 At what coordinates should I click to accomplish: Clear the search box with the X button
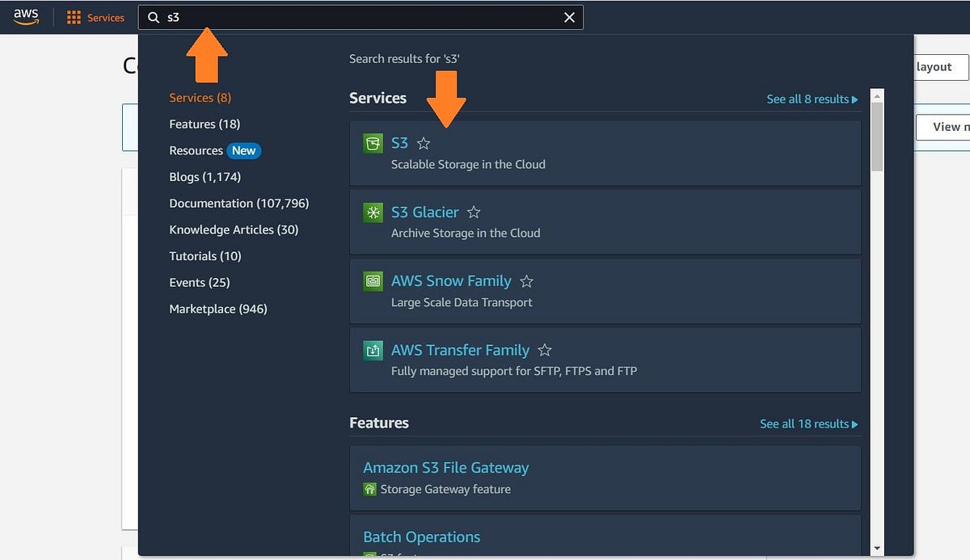coord(569,16)
